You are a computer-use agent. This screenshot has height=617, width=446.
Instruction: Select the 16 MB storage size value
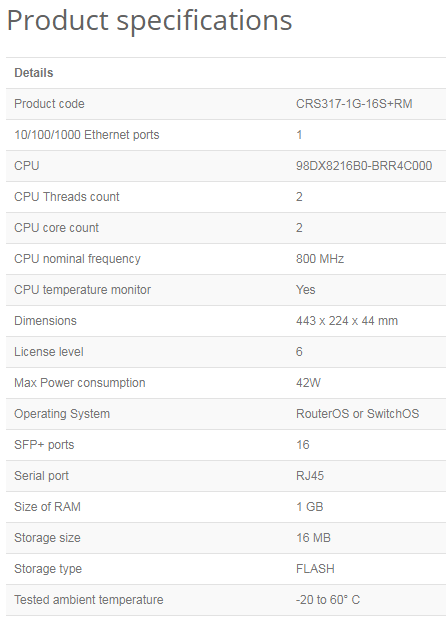pyautogui.click(x=313, y=538)
